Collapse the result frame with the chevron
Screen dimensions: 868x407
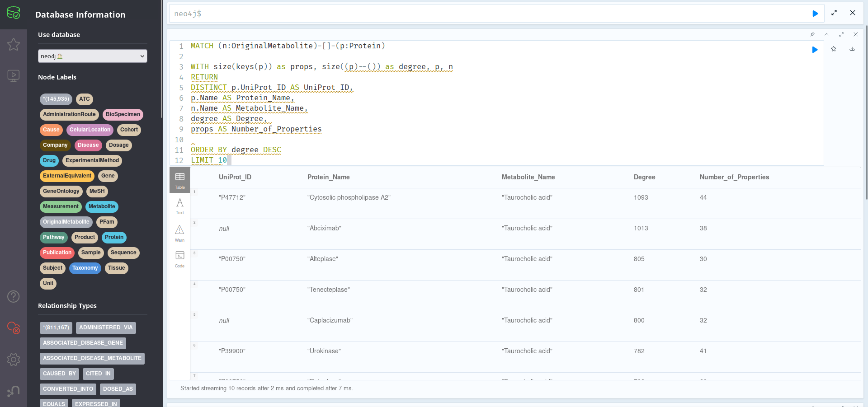coord(827,35)
